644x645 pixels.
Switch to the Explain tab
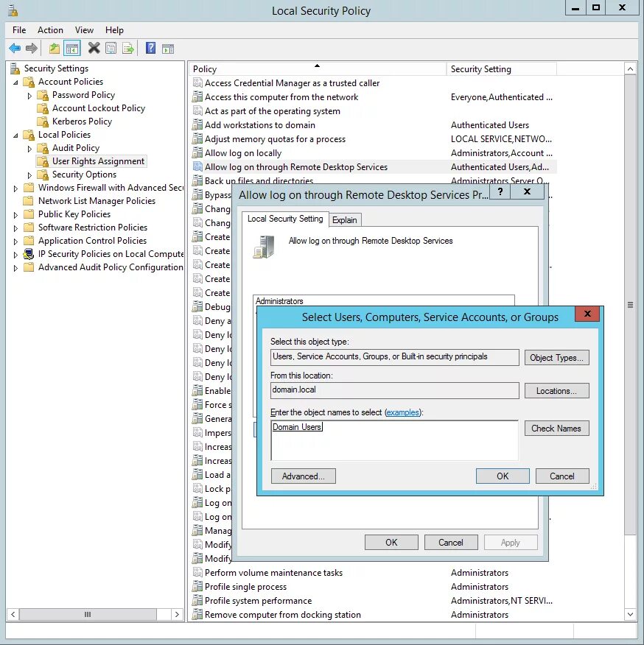[x=345, y=220]
